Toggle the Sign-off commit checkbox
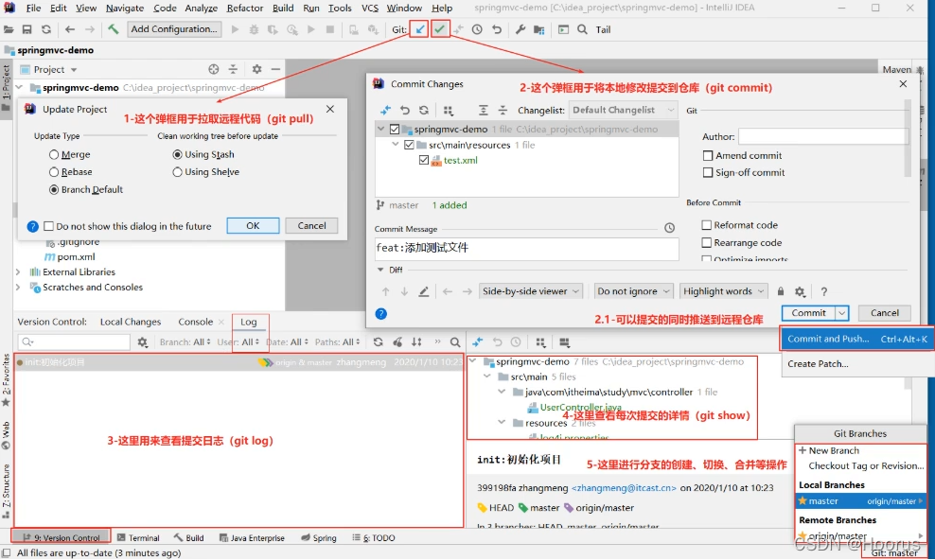The width and height of the screenshot is (935, 560). (x=708, y=172)
